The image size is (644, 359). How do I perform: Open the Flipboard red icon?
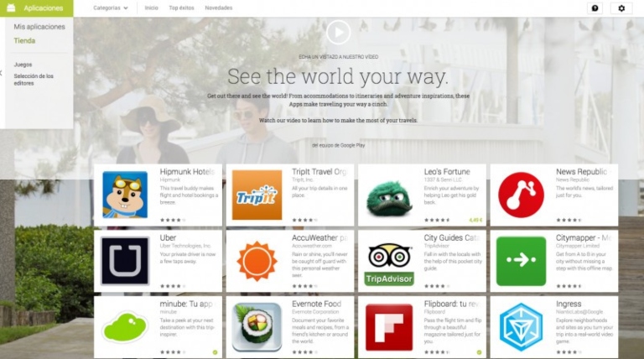tap(388, 326)
